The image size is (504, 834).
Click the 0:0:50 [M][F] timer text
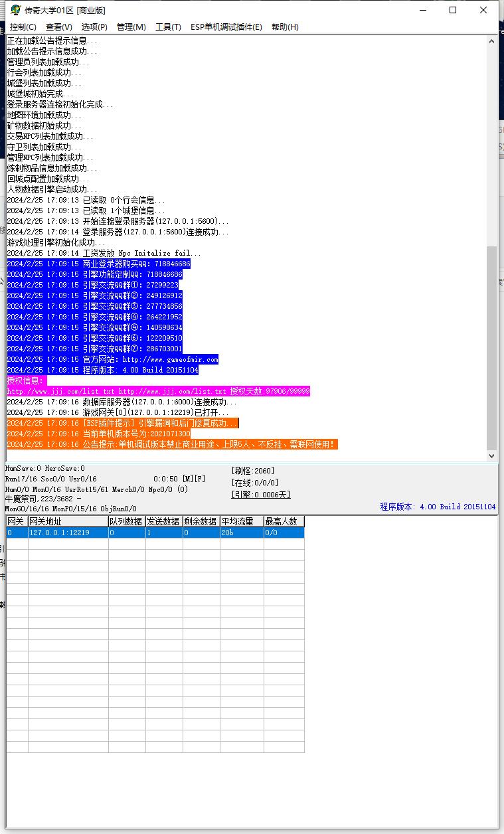[179, 479]
